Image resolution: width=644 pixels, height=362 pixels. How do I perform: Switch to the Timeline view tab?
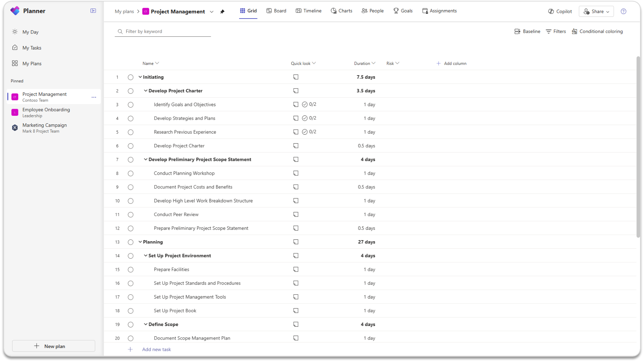[x=308, y=11]
